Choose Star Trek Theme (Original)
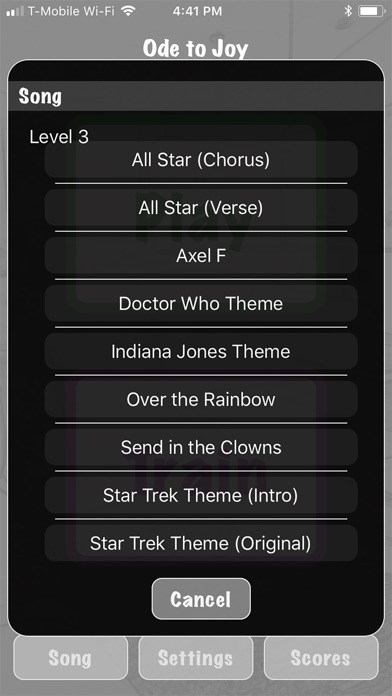 click(201, 543)
